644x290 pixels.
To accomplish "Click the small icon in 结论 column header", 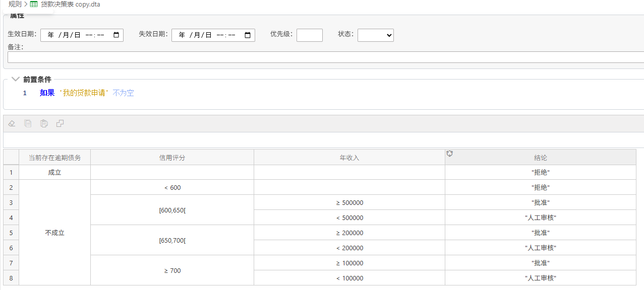I will (450, 154).
